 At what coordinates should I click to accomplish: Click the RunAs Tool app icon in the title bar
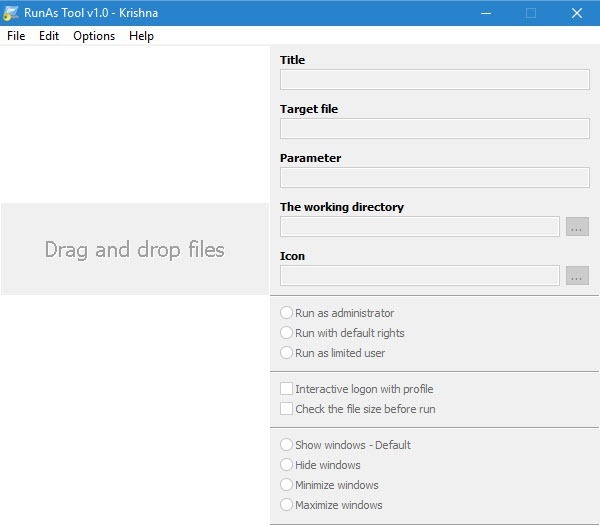pos(11,13)
